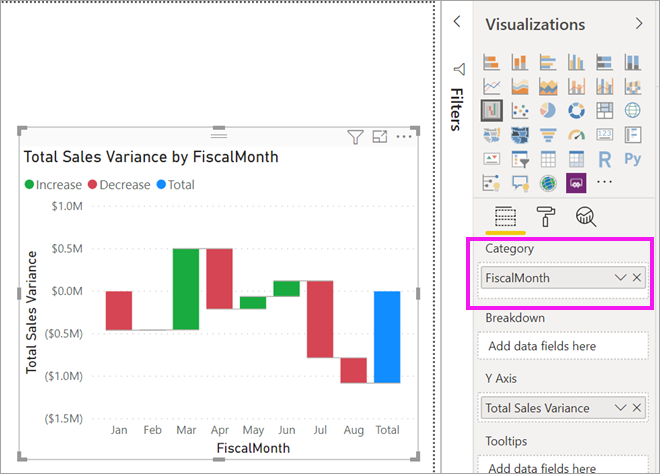The height and width of the screenshot is (474, 660).
Task: Select the R script visual
Action: click(x=604, y=160)
